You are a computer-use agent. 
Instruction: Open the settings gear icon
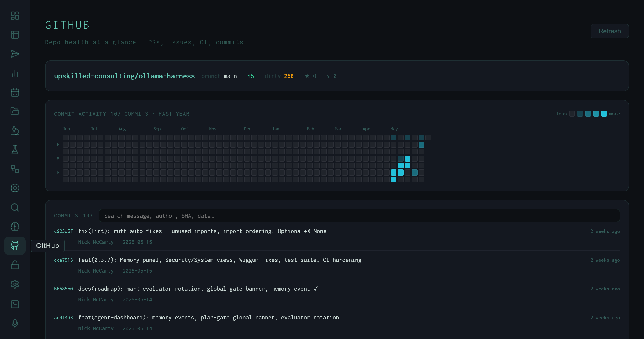15,284
